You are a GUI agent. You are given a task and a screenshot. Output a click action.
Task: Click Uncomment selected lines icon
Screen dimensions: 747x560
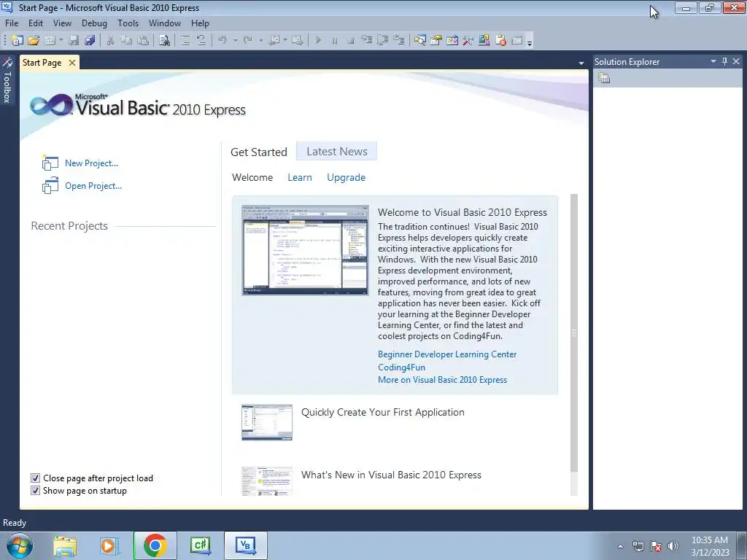201,41
